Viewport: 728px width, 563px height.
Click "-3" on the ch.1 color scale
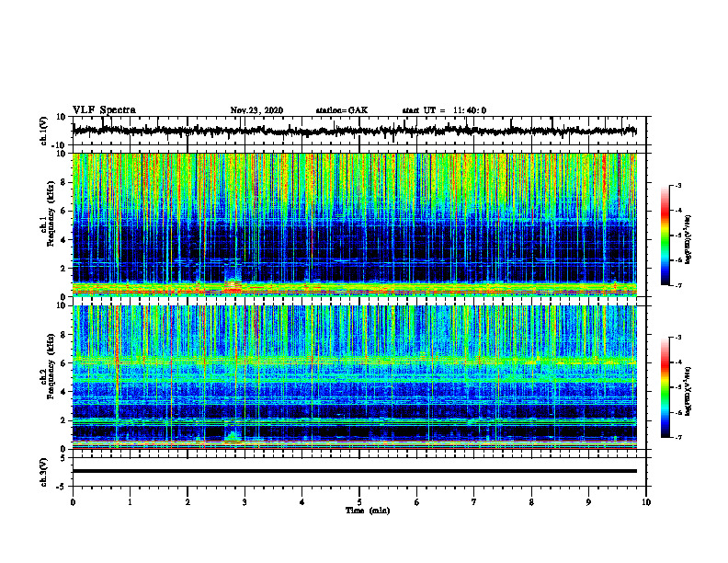coord(677,185)
